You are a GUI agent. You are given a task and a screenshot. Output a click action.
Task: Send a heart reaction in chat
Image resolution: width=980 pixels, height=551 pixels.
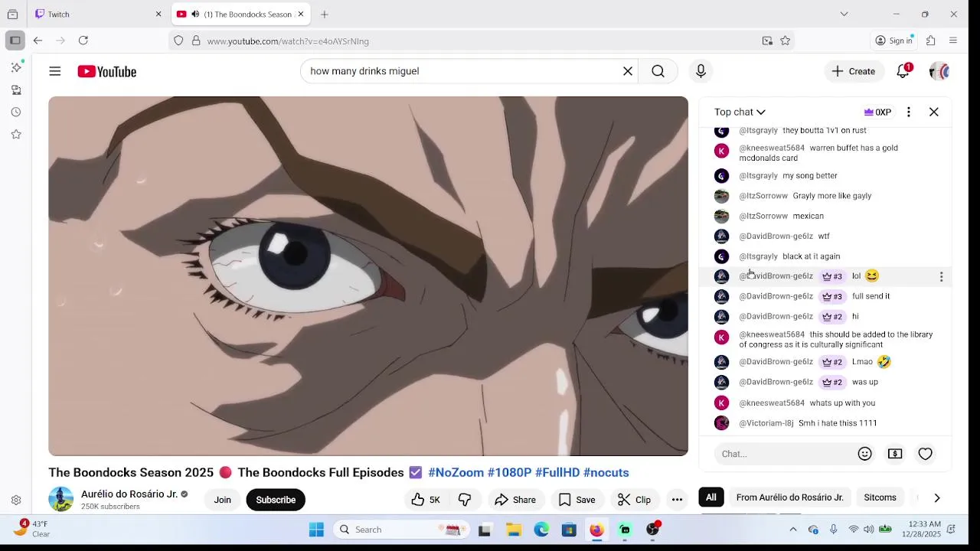[926, 454]
